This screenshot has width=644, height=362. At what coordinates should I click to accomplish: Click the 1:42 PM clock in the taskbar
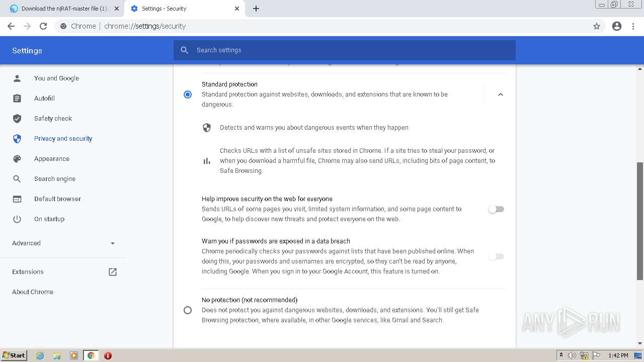click(618, 355)
